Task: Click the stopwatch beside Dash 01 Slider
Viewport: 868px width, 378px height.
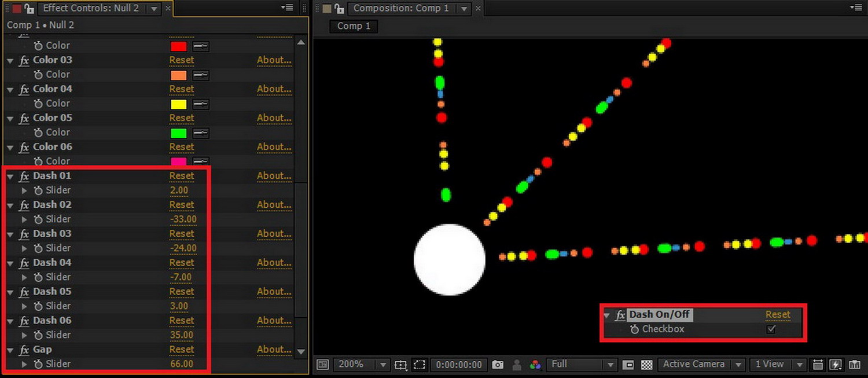Action: [39, 190]
